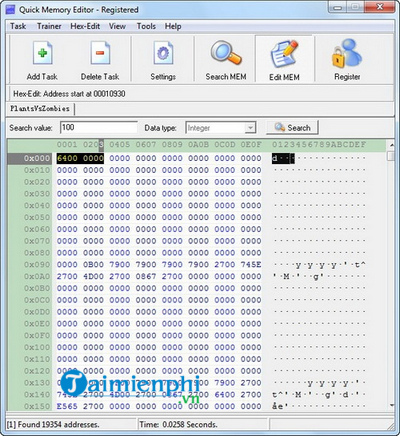Select the highlighted 6400 hex cell
The image size is (400, 436).
(67, 158)
